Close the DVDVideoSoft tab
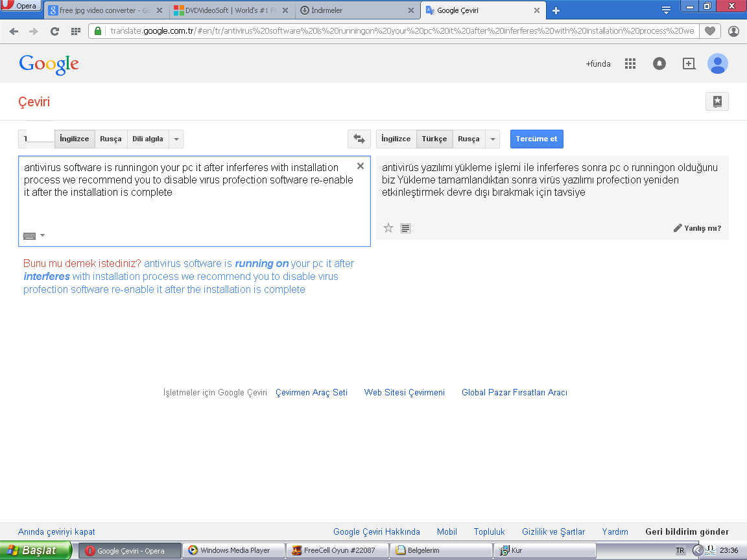The width and height of the screenshot is (747, 560). tap(285, 10)
